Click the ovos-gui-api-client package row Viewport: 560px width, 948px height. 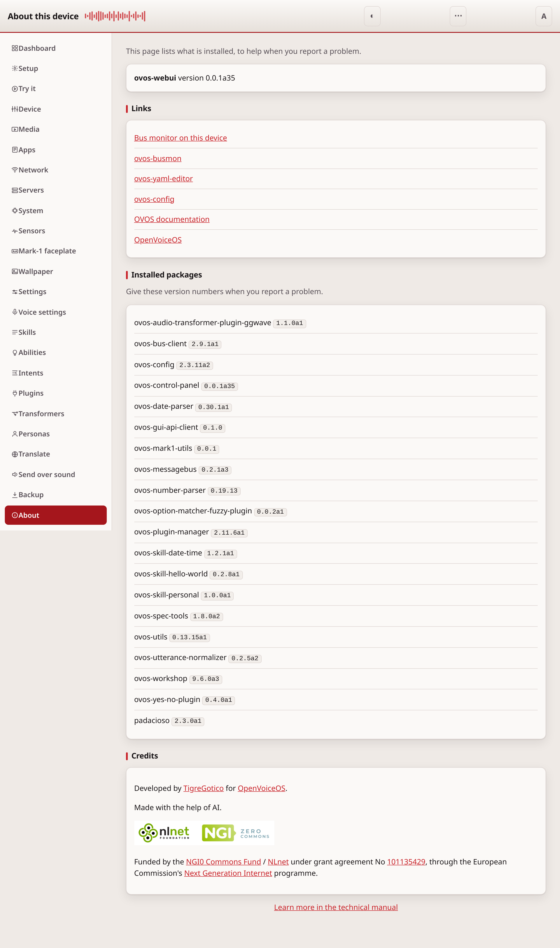coord(336,428)
